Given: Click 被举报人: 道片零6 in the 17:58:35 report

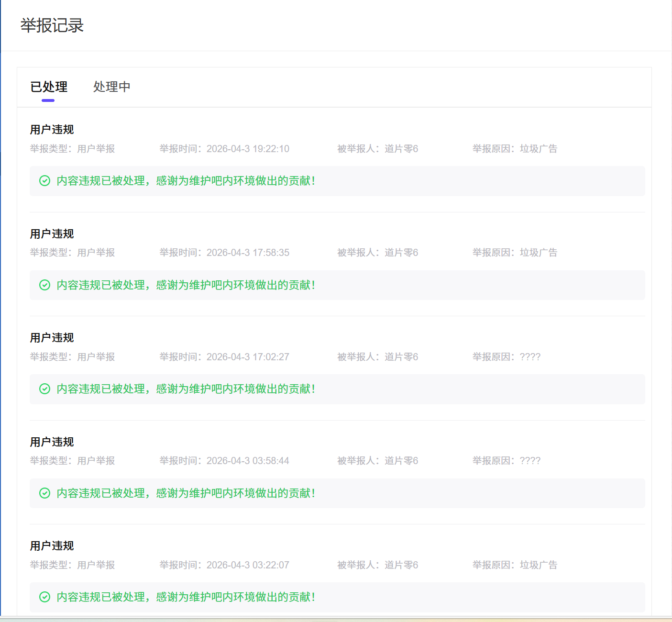Looking at the screenshot, I should pyautogui.click(x=378, y=253).
